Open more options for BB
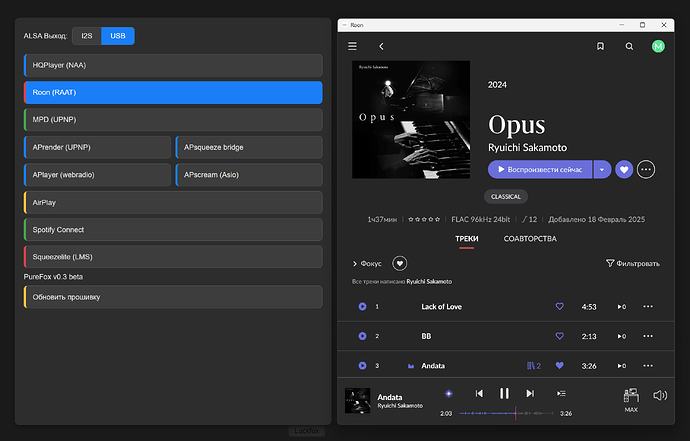 (x=648, y=336)
